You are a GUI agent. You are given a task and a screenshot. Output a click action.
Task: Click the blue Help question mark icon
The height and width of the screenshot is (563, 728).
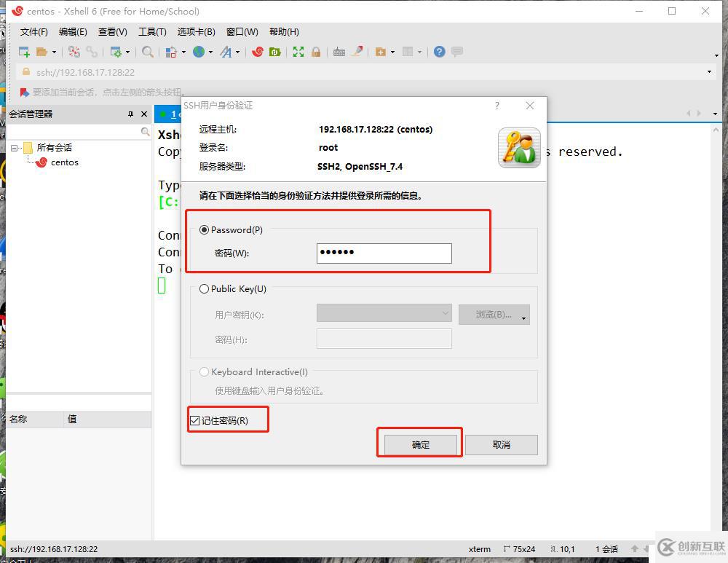tap(439, 52)
